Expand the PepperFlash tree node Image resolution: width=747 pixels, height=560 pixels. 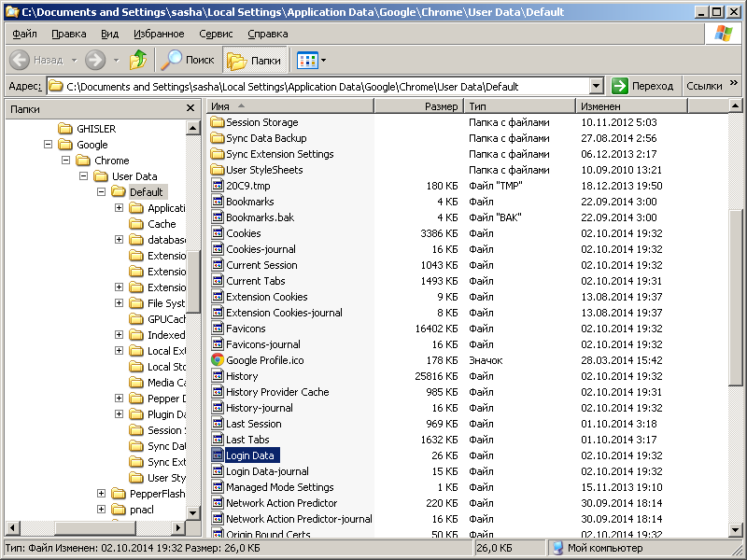point(101,494)
